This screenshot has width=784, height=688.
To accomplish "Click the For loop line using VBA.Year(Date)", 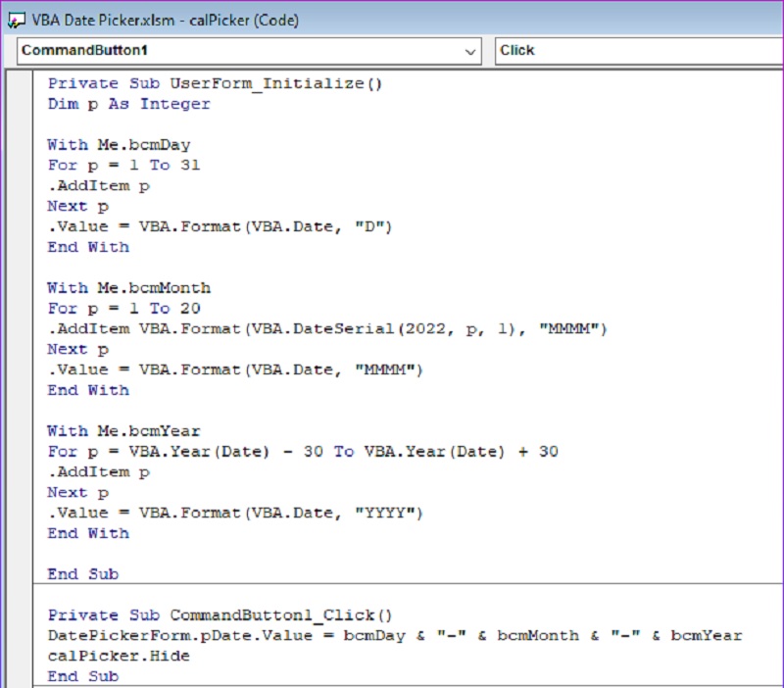I will point(303,452).
